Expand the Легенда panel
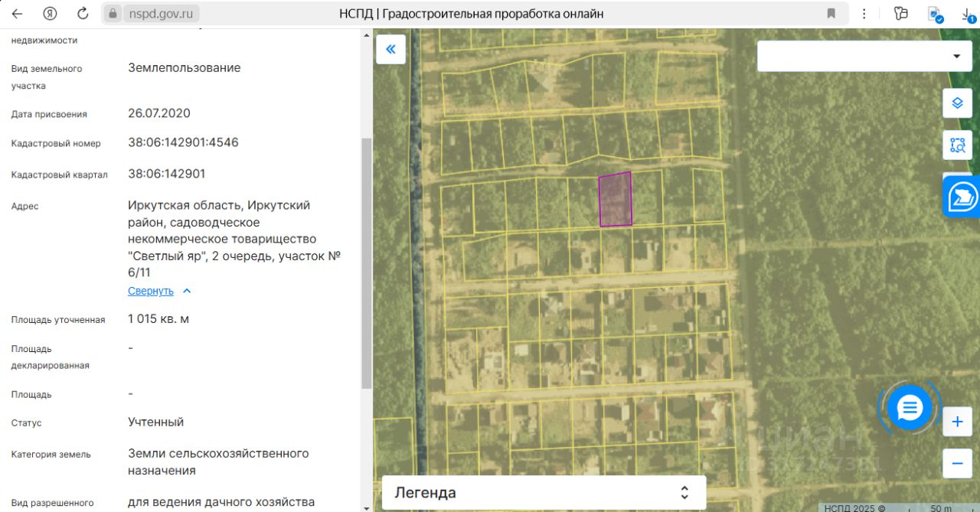The width and height of the screenshot is (980, 512). 544,492
